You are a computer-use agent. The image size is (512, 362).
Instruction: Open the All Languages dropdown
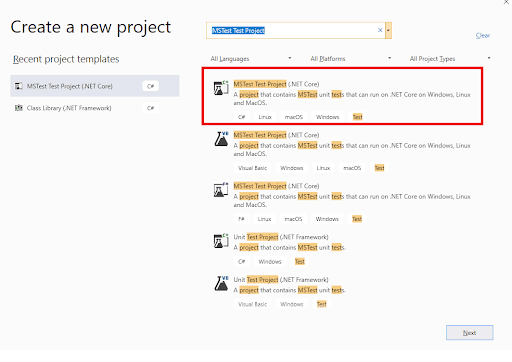(251, 59)
